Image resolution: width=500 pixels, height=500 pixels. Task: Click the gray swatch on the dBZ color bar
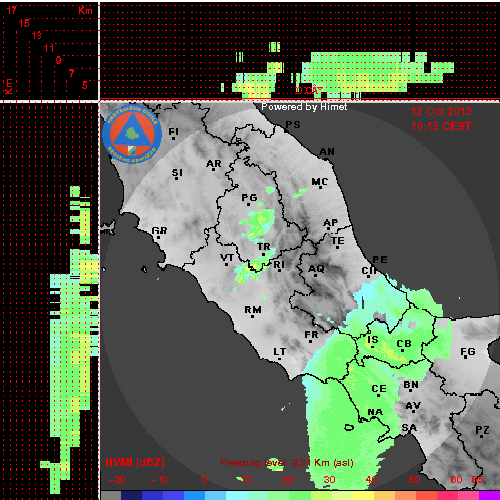point(111,495)
